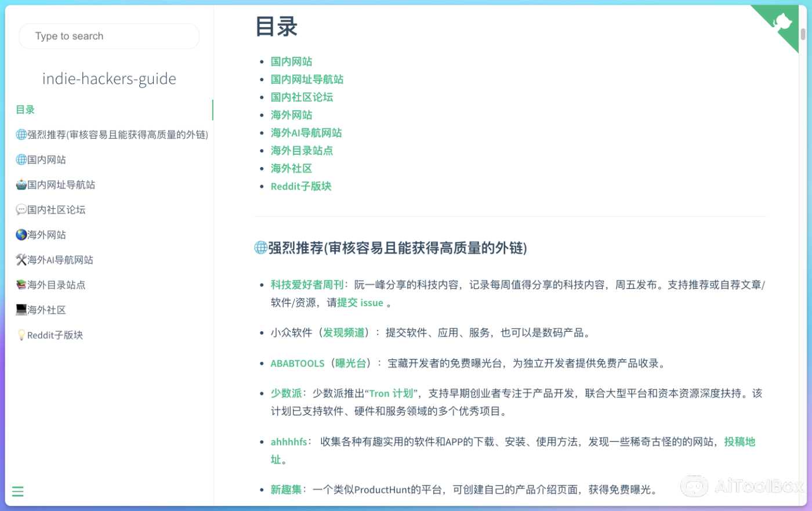Click the Type to search input field
The image size is (812, 511).
[109, 36]
